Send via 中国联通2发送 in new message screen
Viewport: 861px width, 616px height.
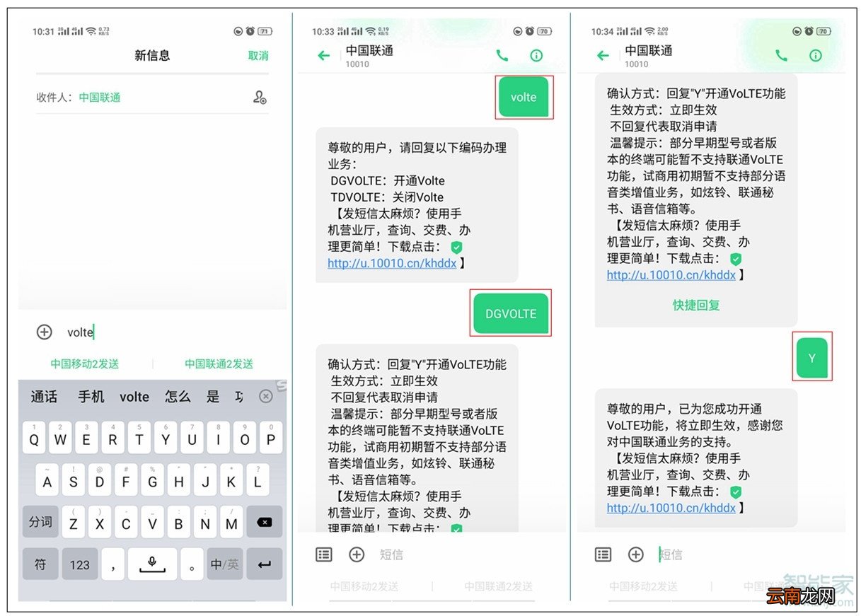click(219, 364)
